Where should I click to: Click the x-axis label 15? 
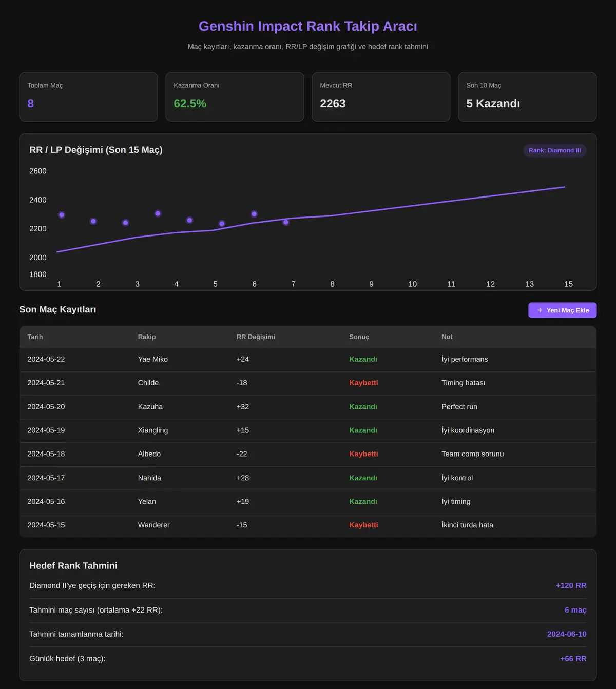[569, 284]
